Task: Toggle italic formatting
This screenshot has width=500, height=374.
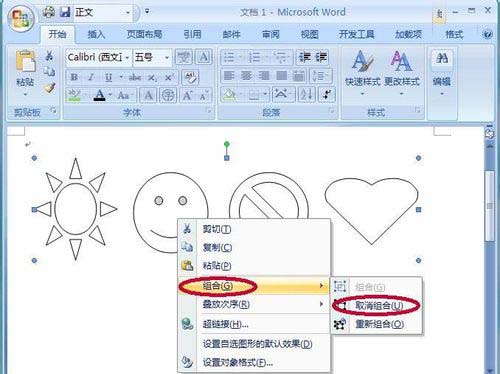Action: pos(91,77)
